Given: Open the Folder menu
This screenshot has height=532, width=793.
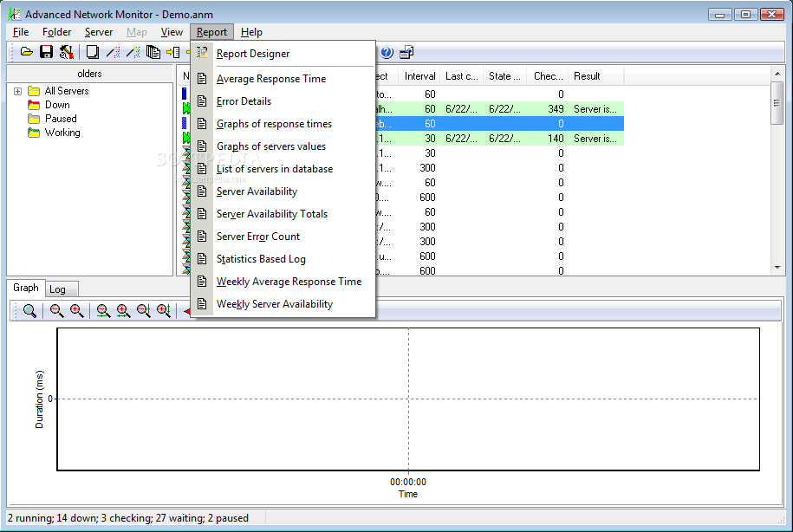Looking at the screenshot, I should tap(56, 32).
